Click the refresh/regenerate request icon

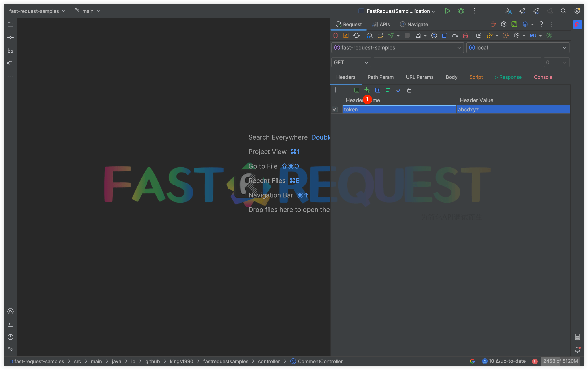click(356, 35)
